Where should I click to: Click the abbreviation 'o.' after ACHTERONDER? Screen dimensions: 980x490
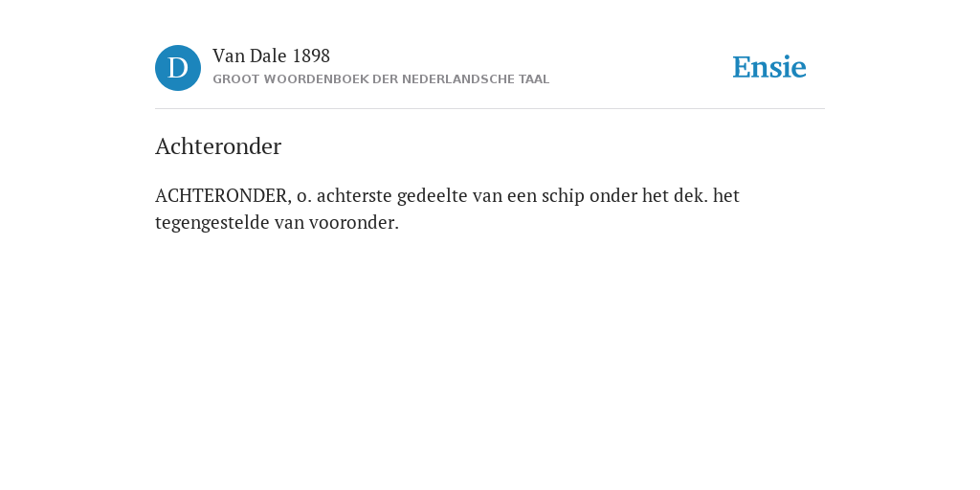304,198
